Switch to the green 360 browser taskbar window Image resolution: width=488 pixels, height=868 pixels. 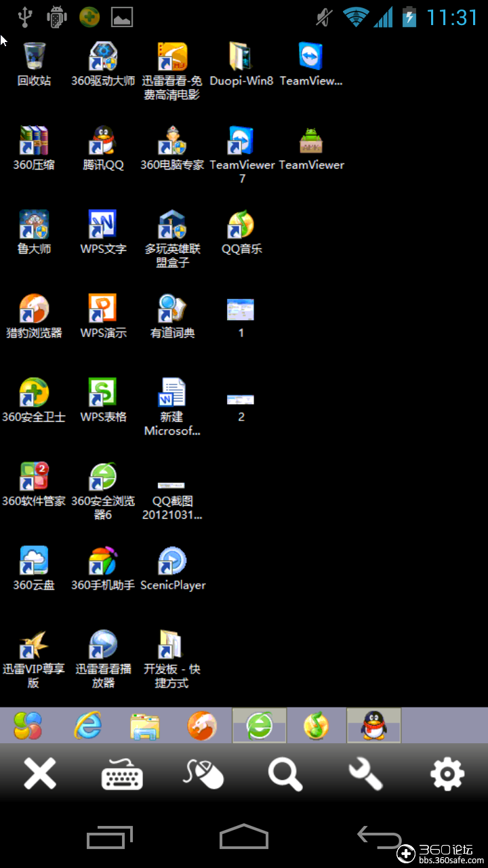[x=260, y=726]
